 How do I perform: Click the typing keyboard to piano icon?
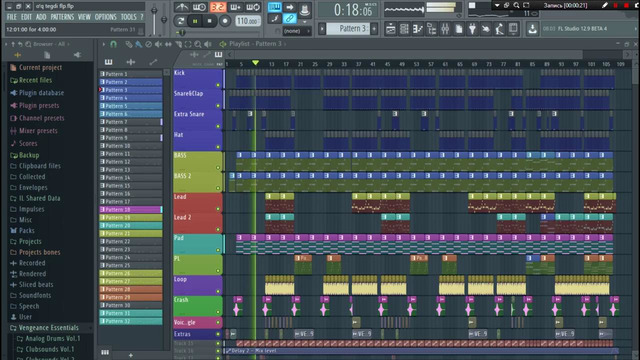click(x=274, y=7)
